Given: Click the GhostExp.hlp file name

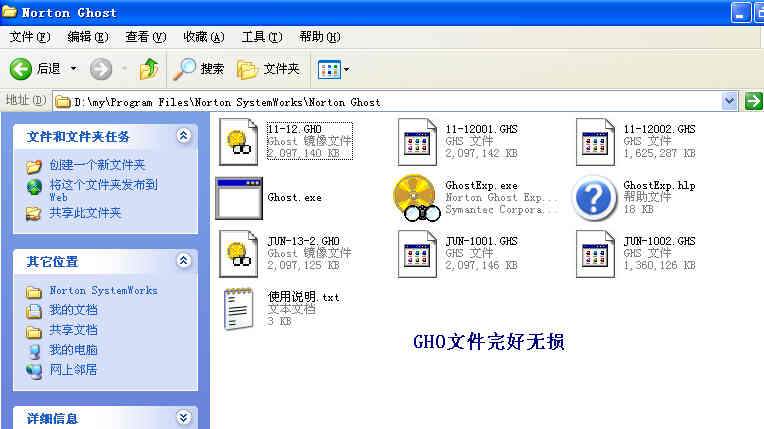Looking at the screenshot, I should click(659, 185).
